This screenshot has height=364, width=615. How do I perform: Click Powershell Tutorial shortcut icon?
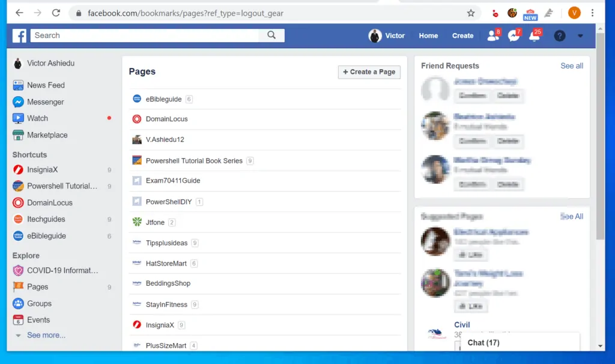18,186
